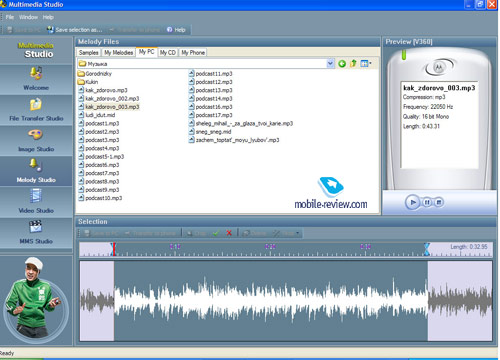Select file podcast3.mp3

click(x=99, y=140)
